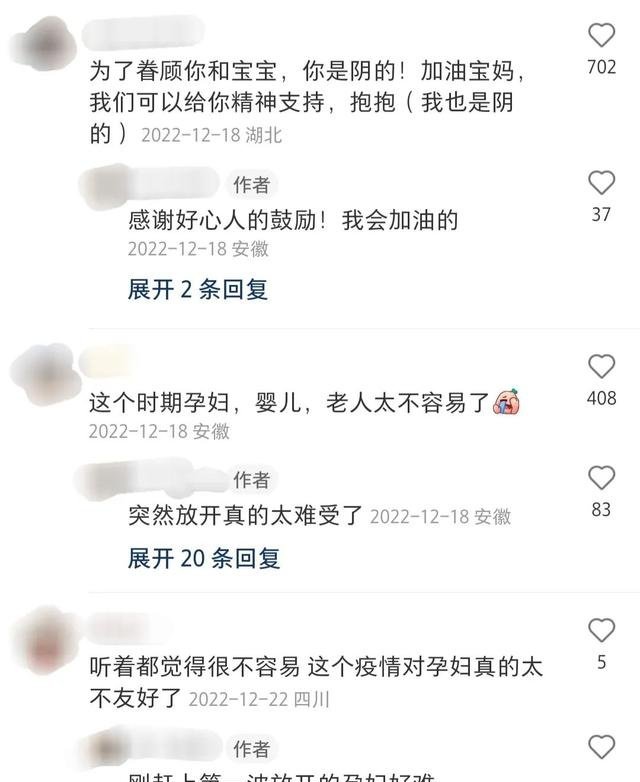Tap 作者 badge on the bottom reply
Screen dimensions: 640x782
click(252, 749)
